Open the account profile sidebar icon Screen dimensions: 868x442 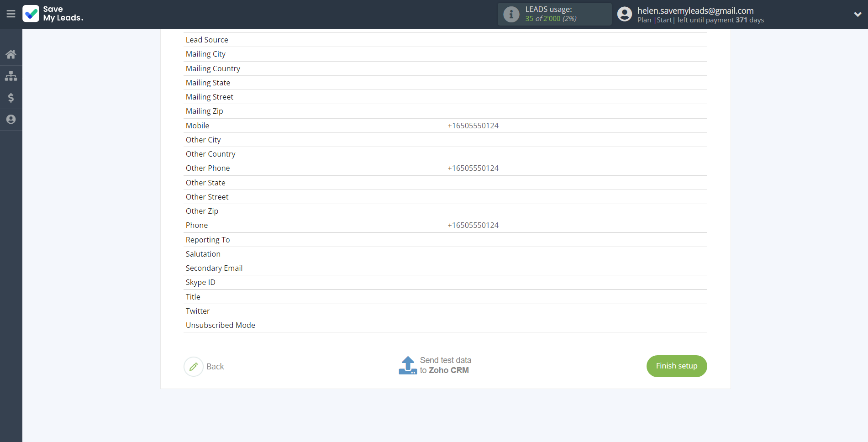[x=11, y=119]
